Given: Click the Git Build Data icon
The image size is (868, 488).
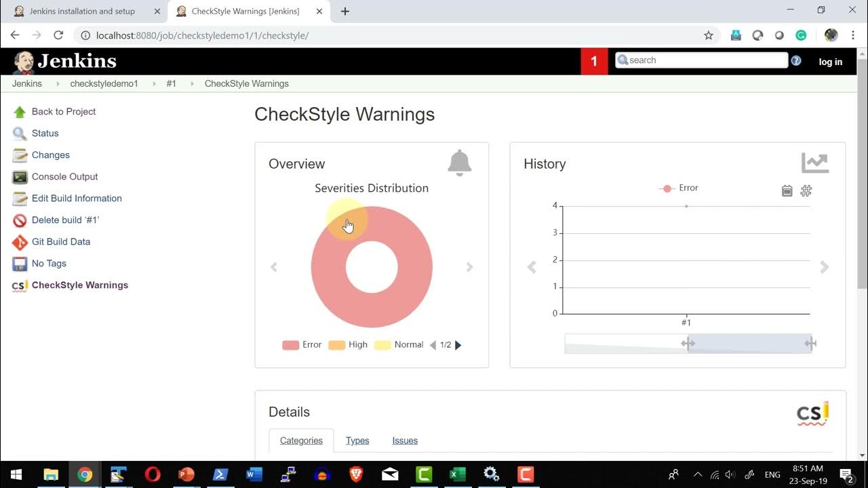Looking at the screenshot, I should click(20, 242).
